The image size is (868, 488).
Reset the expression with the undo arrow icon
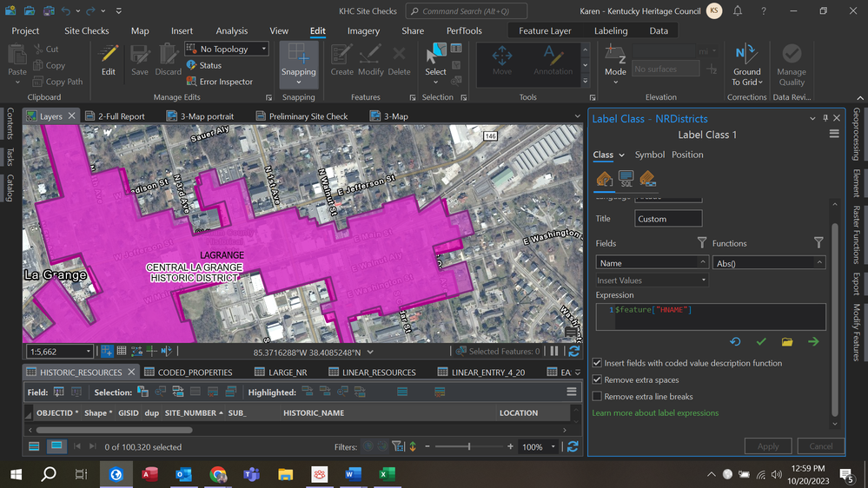pyautogui.click(x=735, y=342)
